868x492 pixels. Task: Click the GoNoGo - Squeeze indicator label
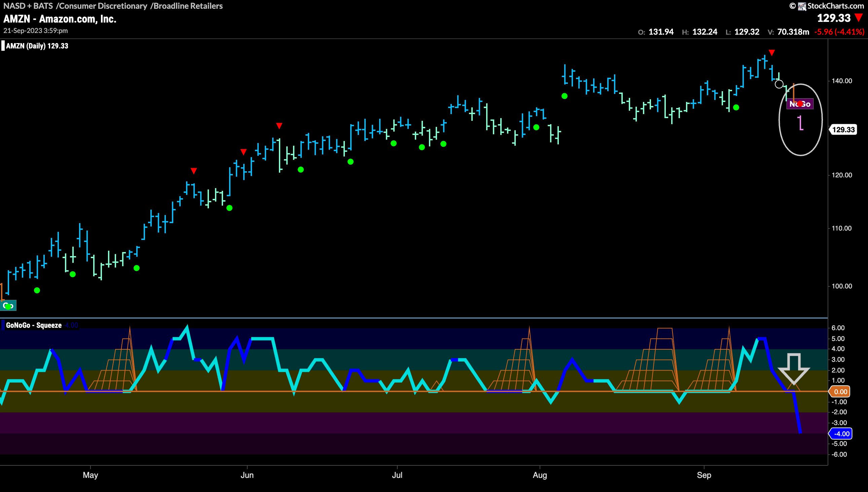coord(34,325)
